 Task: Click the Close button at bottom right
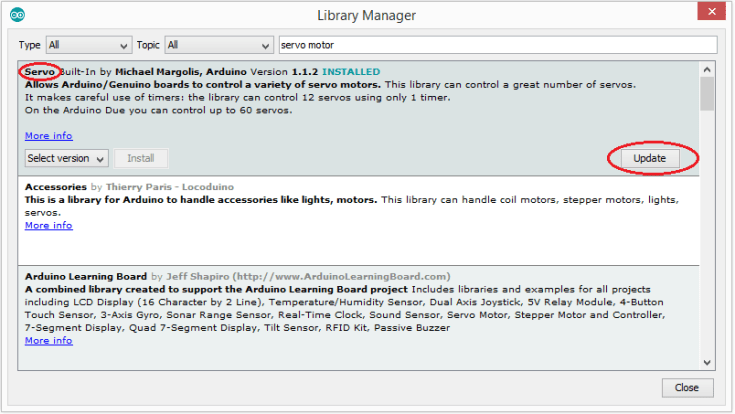[x=687, y=388]
